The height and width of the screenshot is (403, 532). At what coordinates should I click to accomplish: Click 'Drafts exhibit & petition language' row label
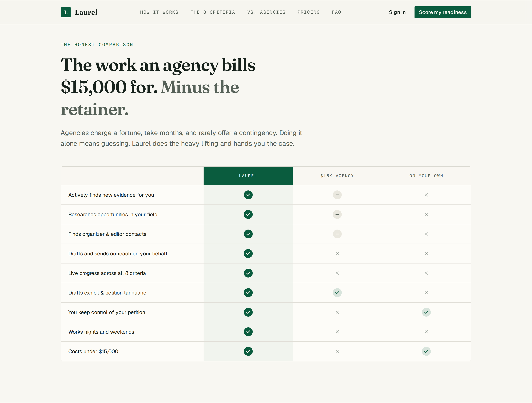(107, 293)
